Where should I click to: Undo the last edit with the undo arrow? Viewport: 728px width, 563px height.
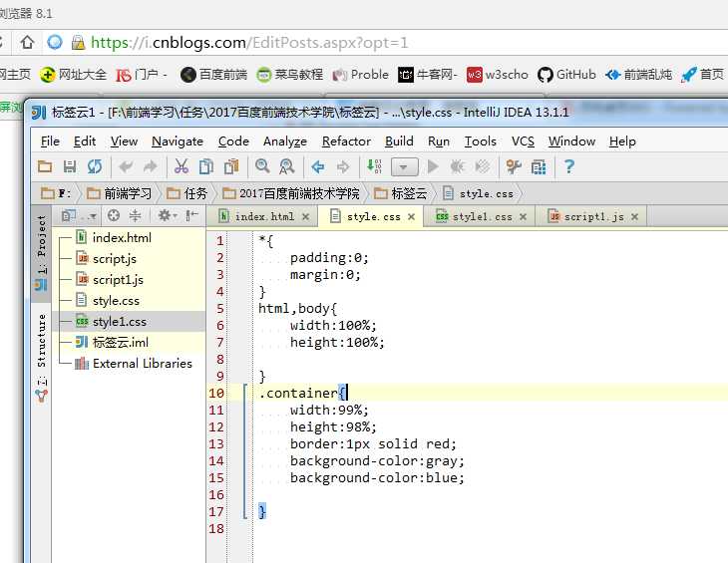coord(126,166)
